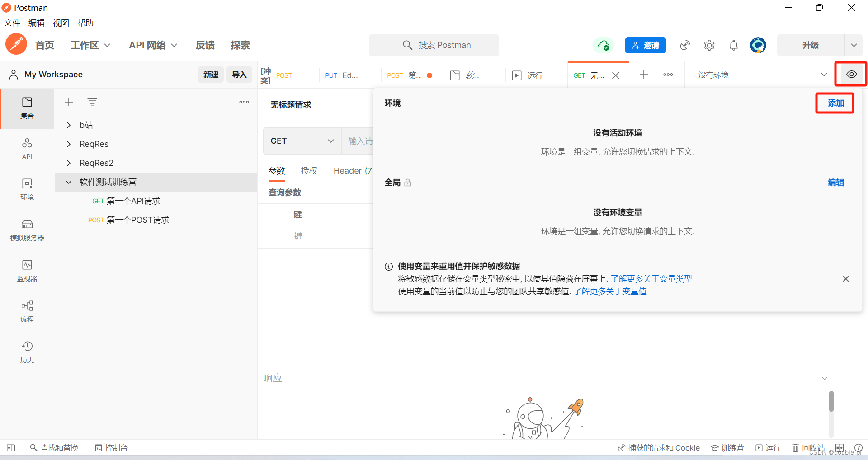Open the History (历史) sidebar panel
Image resolution: width=868 pixels, height=460 pixels.
[27, 352]
